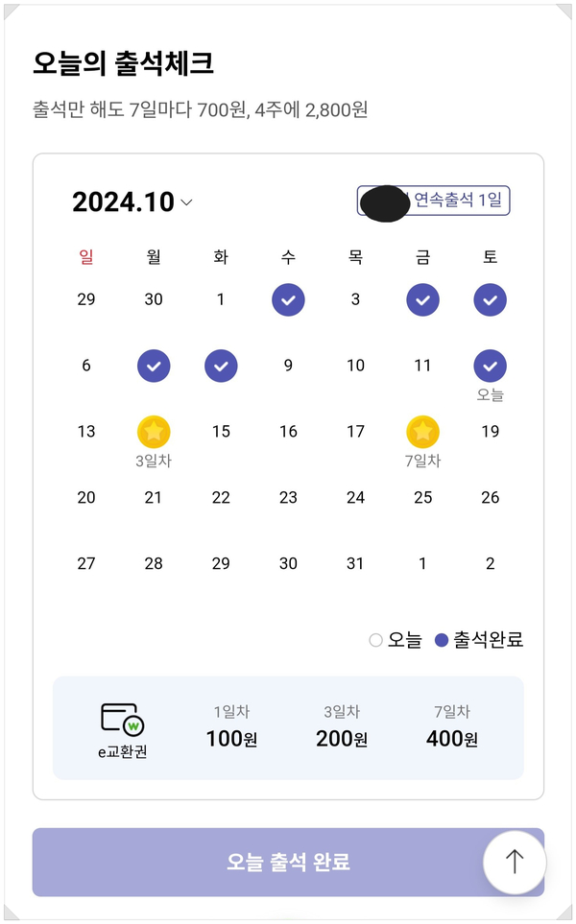Click the checked Tuesday October 8 circle
Screen dimensions: 576x924
point(221,366)
